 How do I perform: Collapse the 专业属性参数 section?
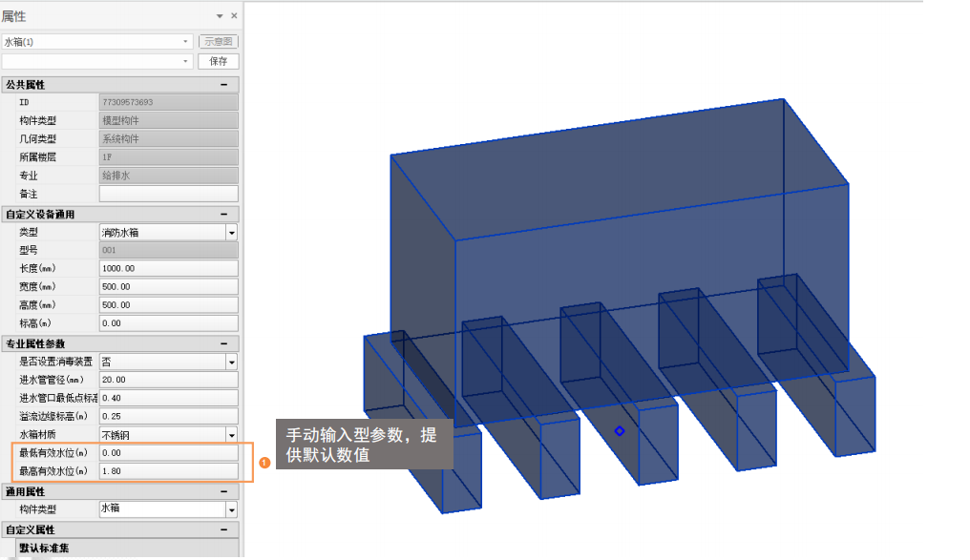[x=223, y=343]
